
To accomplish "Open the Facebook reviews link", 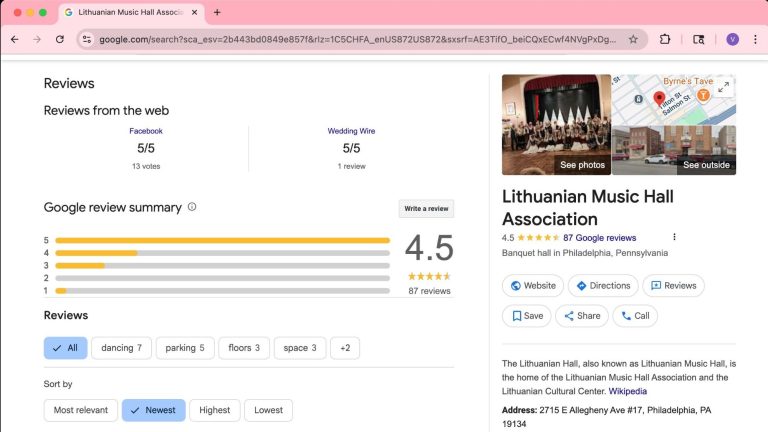I will pos(146,131).
